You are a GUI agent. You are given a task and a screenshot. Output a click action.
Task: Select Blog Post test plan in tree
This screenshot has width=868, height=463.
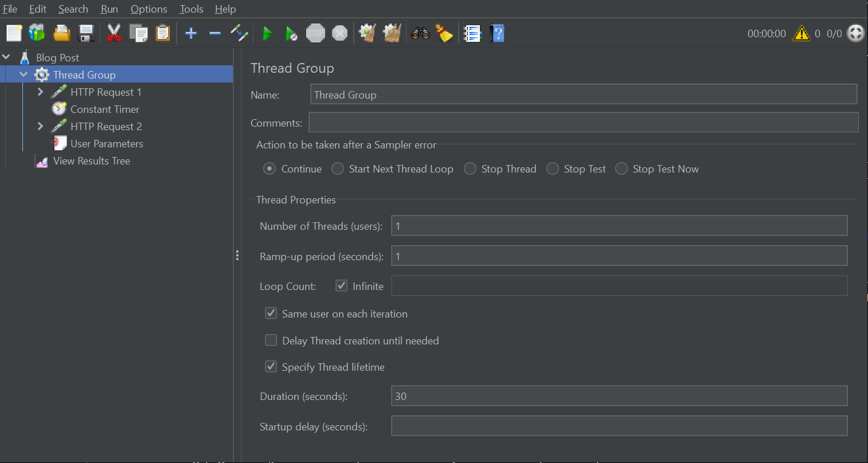pos(57,58)
